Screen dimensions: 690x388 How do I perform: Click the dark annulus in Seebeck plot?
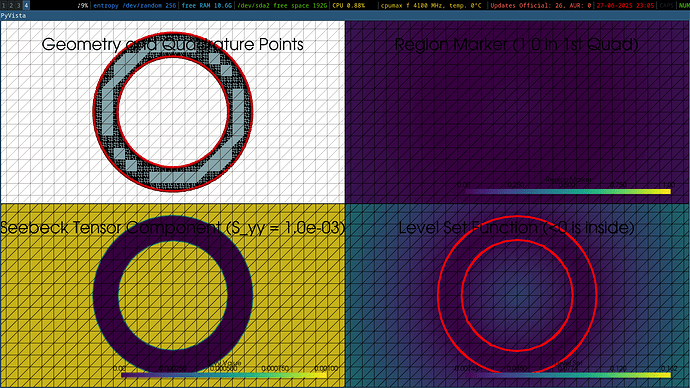coord(106,295)
